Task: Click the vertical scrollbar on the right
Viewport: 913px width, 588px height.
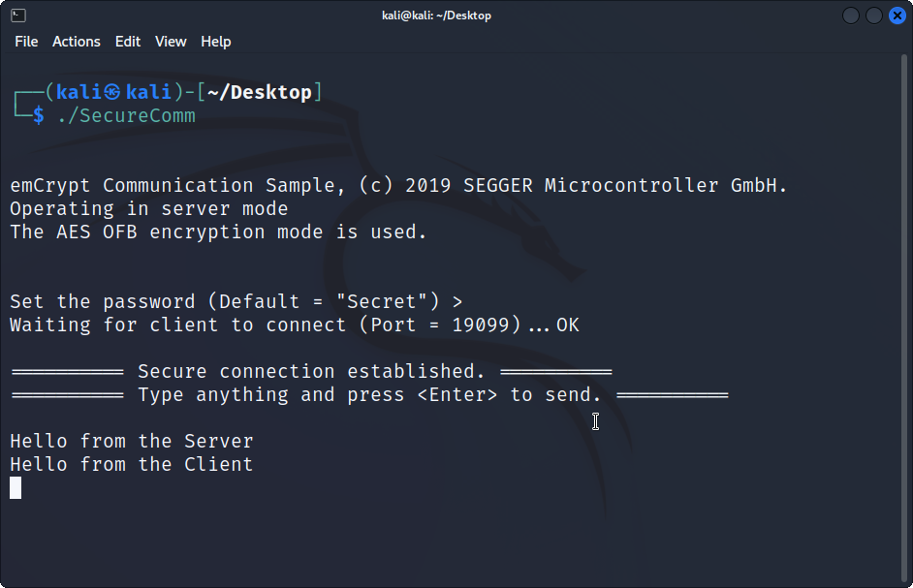Action: pos(904,319)
